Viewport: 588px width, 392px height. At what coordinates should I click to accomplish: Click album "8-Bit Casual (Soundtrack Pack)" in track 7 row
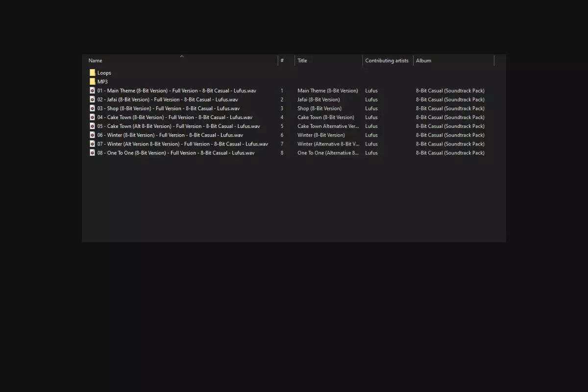[x=450, y=144]
